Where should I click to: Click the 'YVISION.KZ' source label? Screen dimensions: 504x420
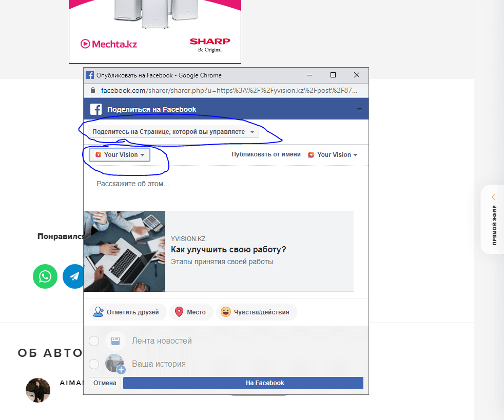188,239
